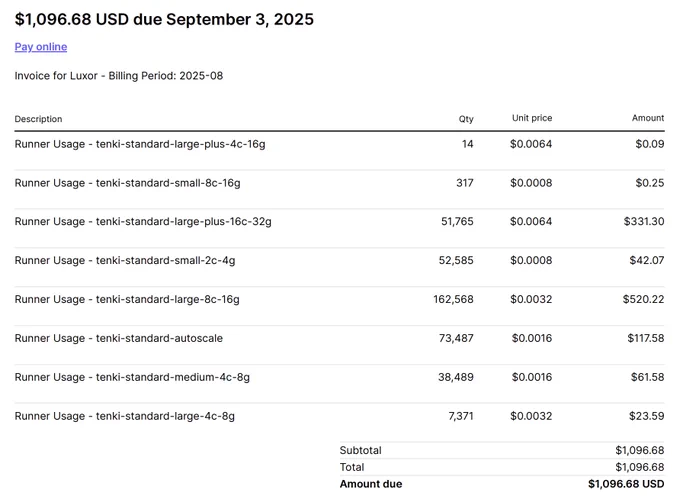Click the Amount column header

pyautogui.click(x=648, y=118)
